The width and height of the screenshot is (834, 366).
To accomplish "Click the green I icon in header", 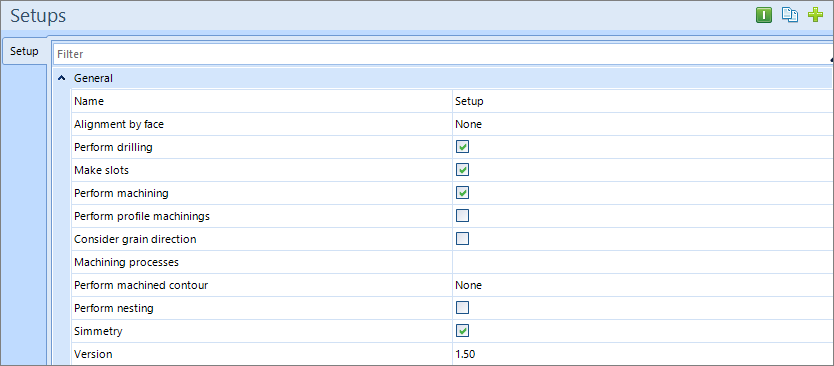I will click(x=764, y=15).
